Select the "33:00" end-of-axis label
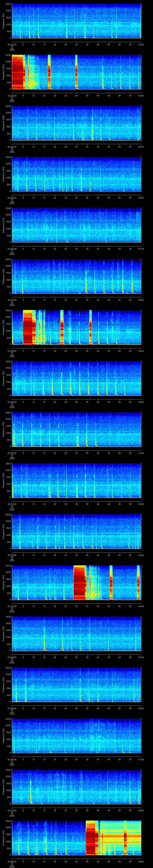Image resolution: width=153 pixels, height=868 pixels. click(x=141, y=555)
